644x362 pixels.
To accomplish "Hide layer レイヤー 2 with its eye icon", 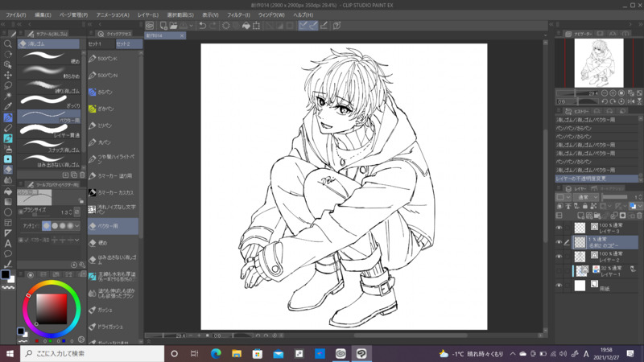I will click(559, 257).
